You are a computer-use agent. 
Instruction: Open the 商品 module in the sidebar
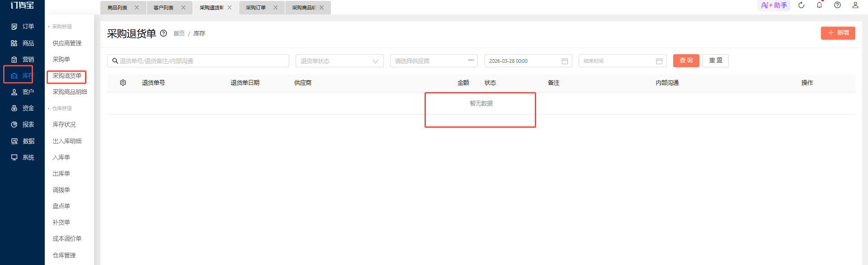point(23,43)
